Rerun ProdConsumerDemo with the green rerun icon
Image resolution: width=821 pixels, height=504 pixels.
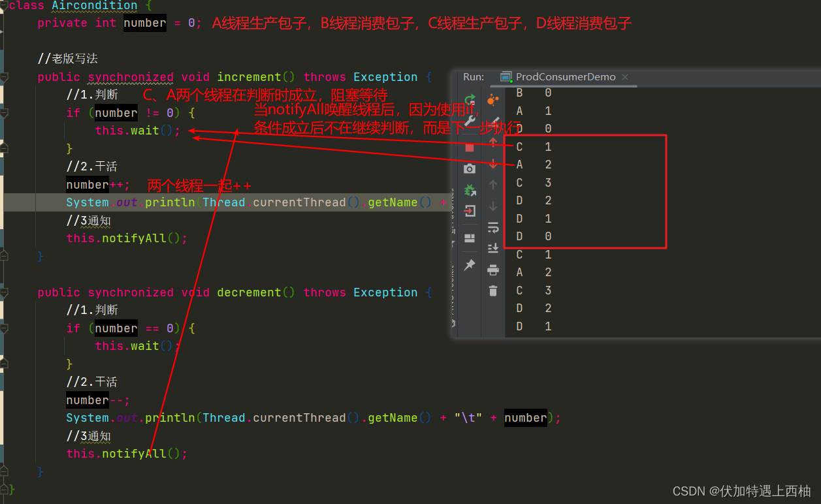[x=469, y=100]
